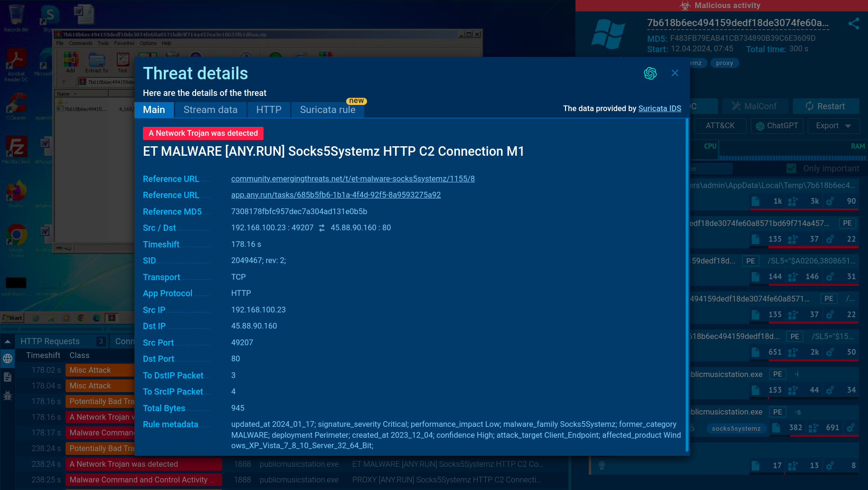Open the threats bug icon in the left sidebar
Screen dimensions: 868x490
point(8,396)
